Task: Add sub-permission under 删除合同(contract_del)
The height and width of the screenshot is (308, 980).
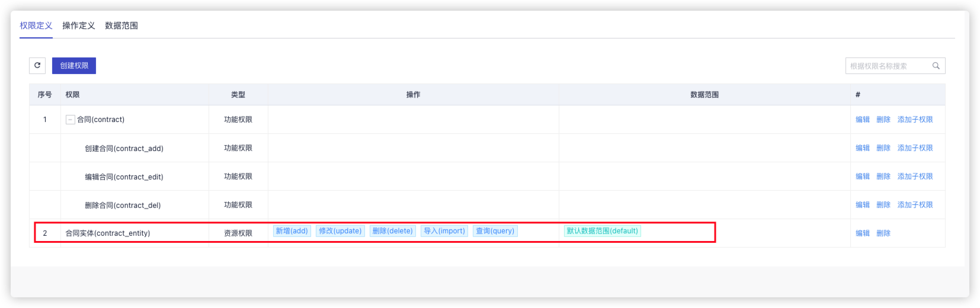Action: pyautogui.click(x=915, y=205)
